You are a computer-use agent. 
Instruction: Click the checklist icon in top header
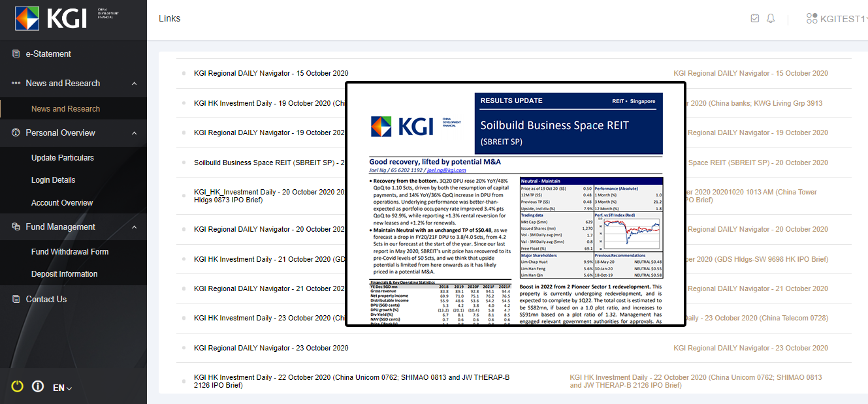[x=755, y=18]
